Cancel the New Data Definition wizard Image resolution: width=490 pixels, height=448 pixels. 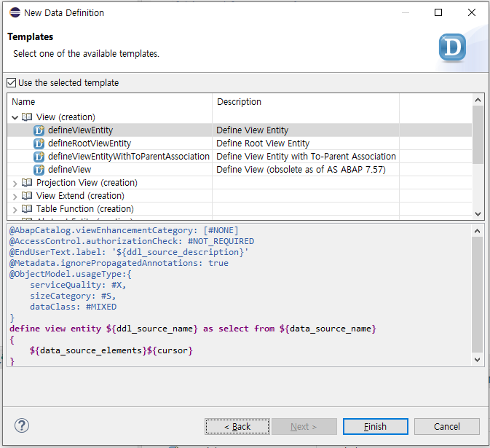tap(447, 426)
